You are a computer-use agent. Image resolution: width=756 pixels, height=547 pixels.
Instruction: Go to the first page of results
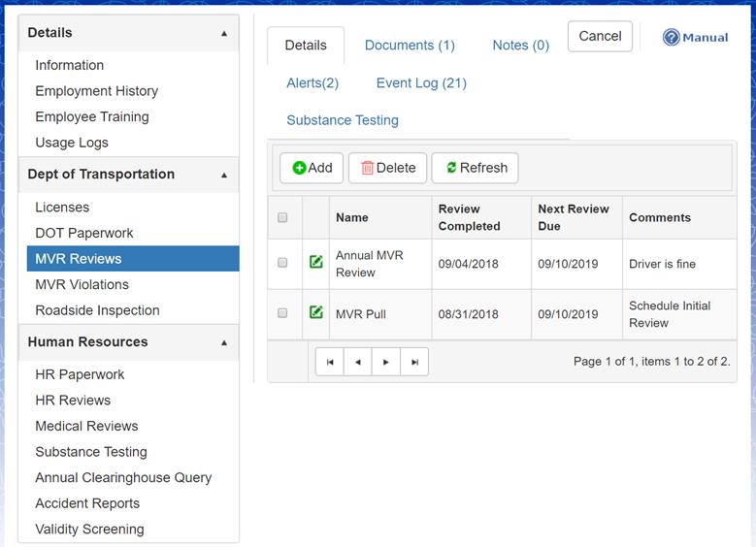(x=330, y=362)
